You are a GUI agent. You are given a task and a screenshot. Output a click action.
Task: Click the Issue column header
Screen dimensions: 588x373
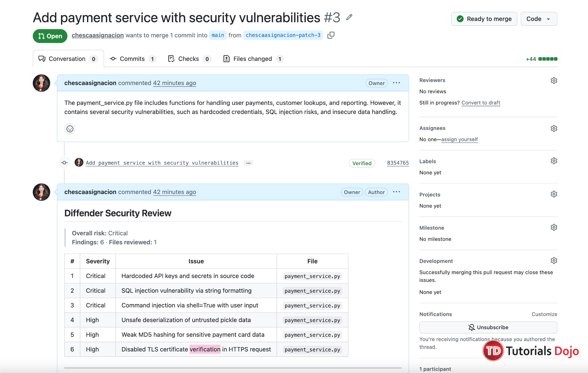(196, 261)
